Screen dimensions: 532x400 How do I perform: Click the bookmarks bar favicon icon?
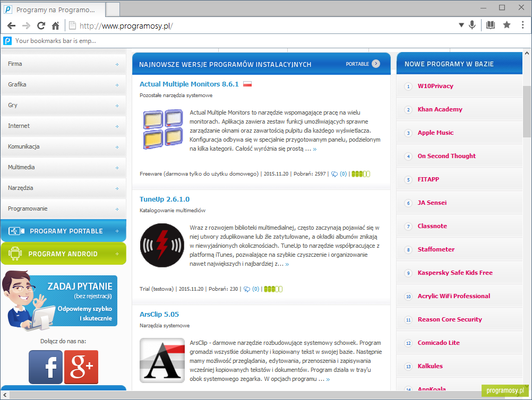pos(7,41)
